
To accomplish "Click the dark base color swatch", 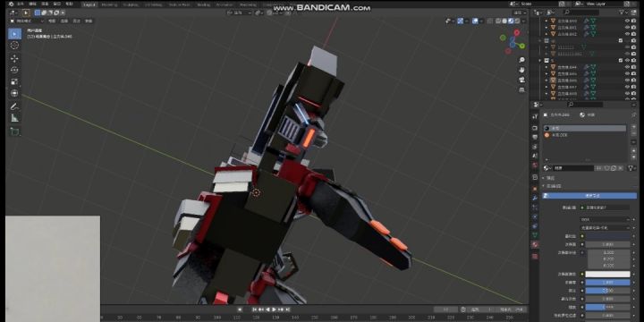I will point(607,236).
